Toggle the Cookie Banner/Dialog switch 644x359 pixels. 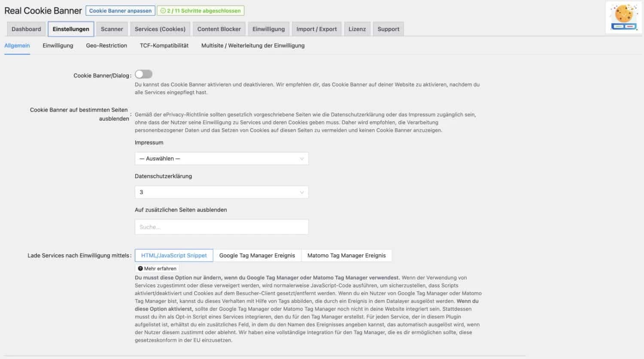coord(143,75)
